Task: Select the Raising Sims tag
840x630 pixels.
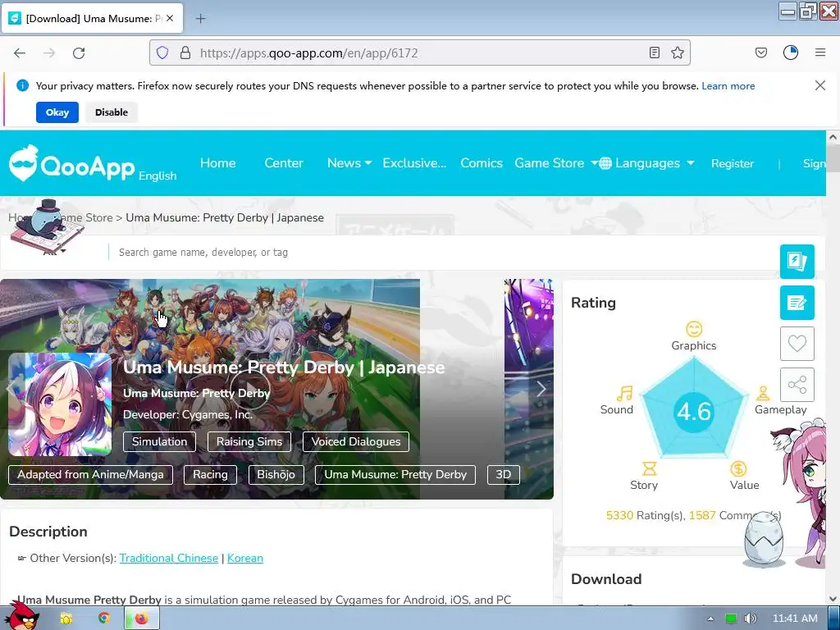Action: pyautogui.click(x=249, y=442)
